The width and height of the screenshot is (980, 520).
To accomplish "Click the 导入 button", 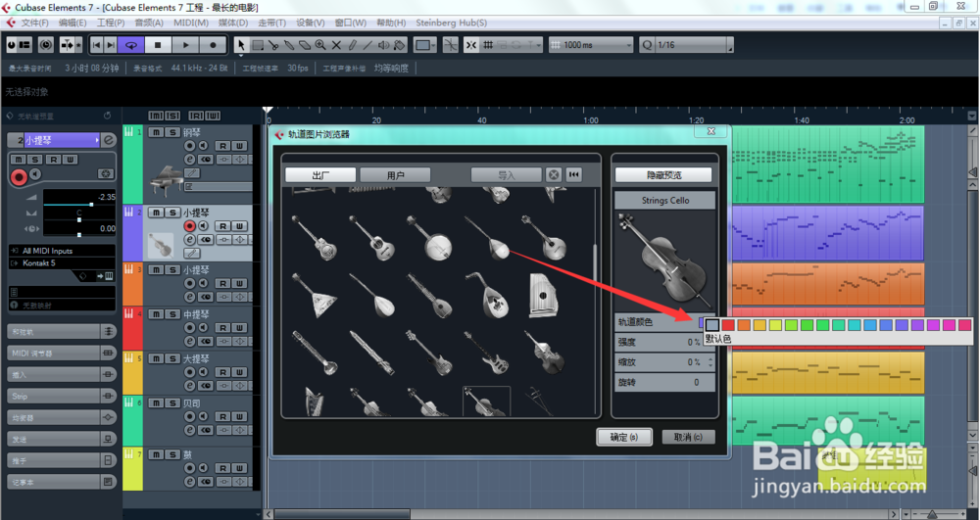I will click(x=506, y=174).
